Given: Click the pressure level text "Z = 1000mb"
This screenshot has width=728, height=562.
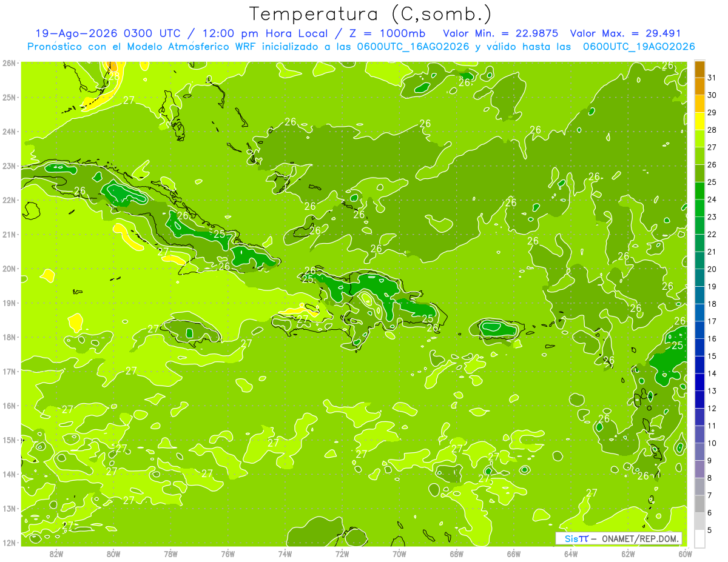Looking at the screenshot, I should 388,33.
